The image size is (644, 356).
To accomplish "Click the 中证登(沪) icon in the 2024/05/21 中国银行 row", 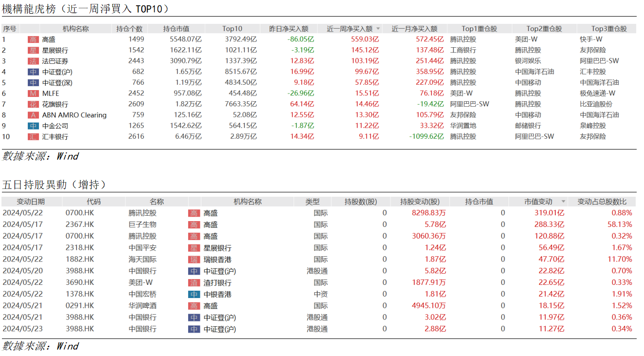I will click(194, 318).
